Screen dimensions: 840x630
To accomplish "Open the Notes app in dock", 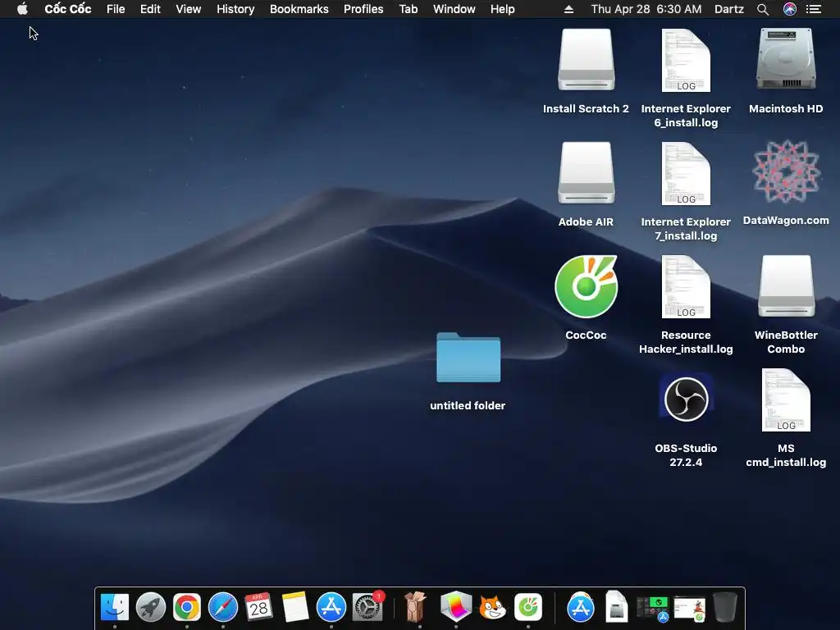I will coord(295,607).
